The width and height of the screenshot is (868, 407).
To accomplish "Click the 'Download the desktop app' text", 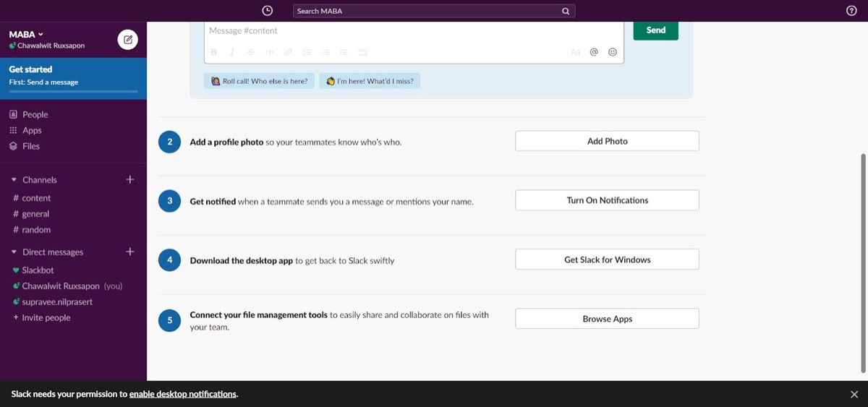I will (x=242, y=261).
